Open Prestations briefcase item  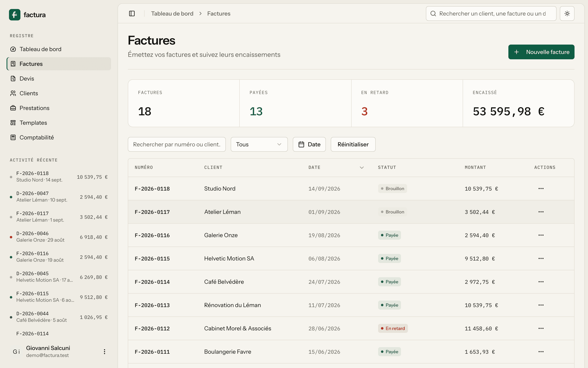pos(59,108)
